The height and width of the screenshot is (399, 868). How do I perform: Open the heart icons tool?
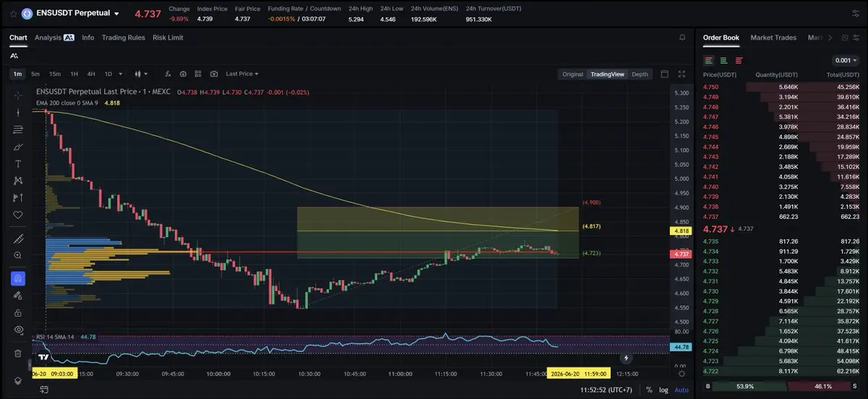click(18, 215)
